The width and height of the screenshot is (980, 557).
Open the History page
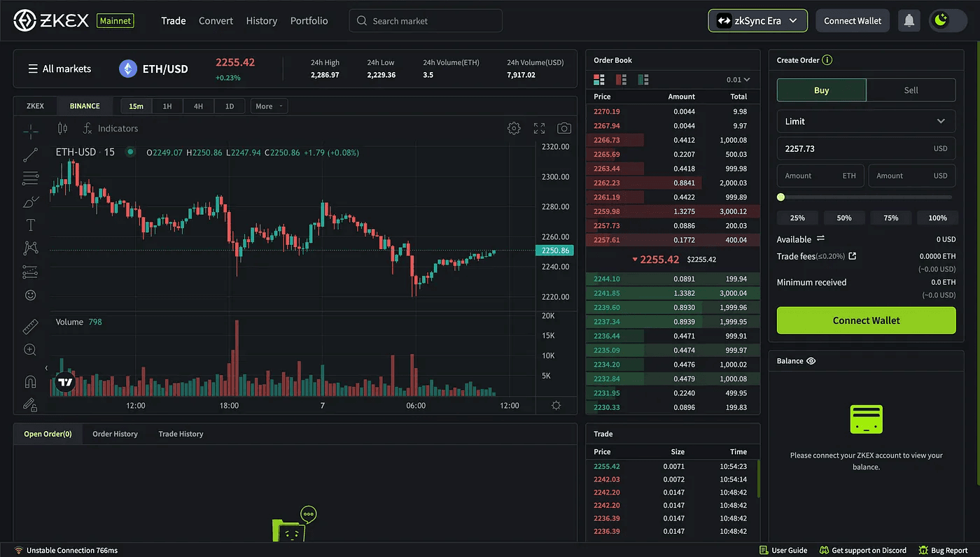click(262, 20)
